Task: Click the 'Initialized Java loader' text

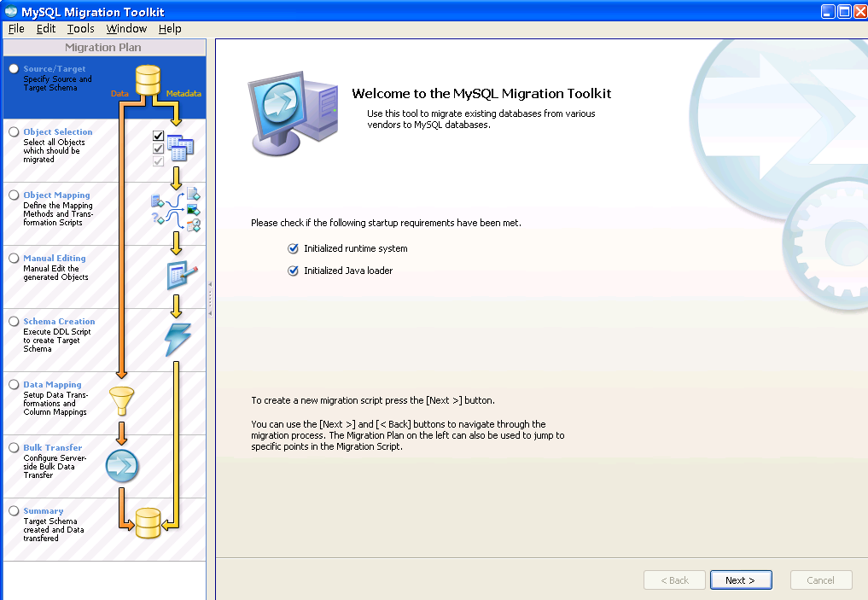Action: 348,271
